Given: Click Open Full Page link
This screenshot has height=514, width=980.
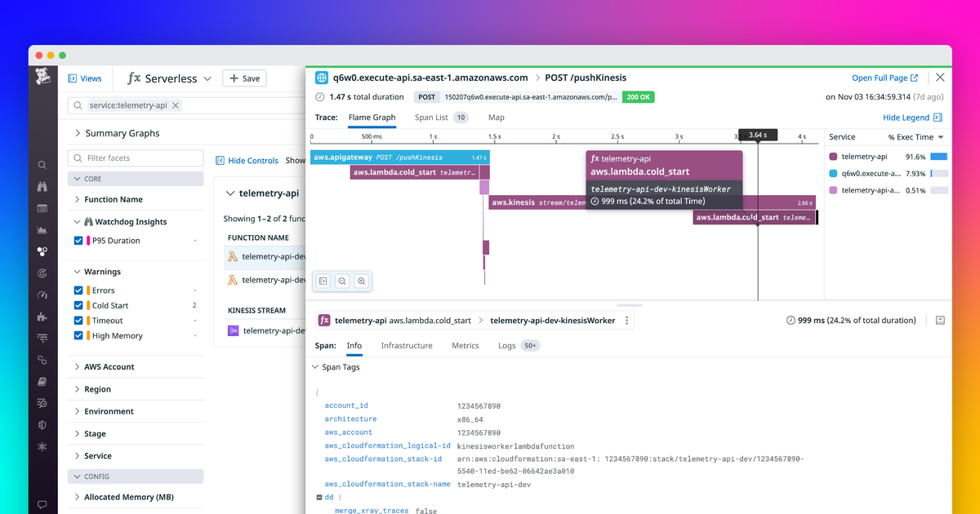Looking at the screenshot, I should coord(885,78).
